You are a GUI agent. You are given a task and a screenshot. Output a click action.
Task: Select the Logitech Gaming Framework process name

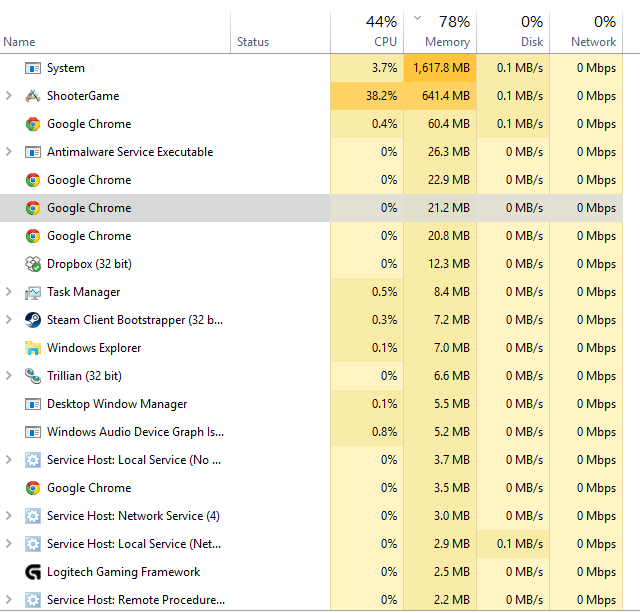point(123,572)
